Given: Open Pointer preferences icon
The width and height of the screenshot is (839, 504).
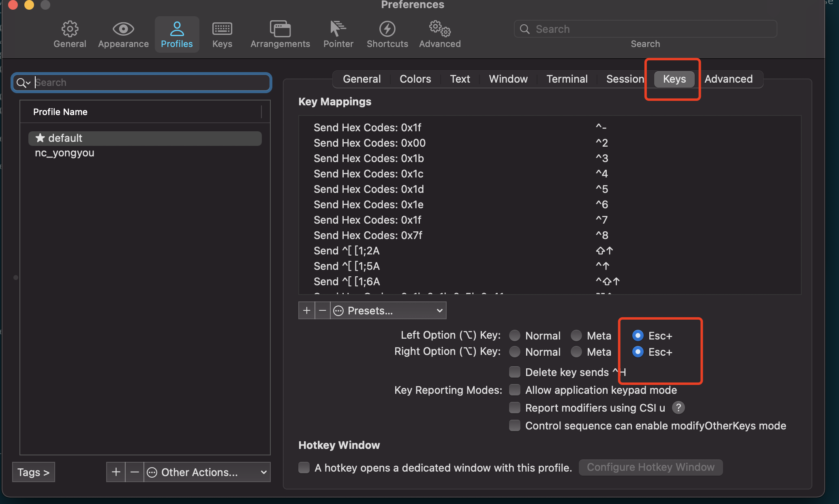Looking at the screenshot, I should coord(338,29).
